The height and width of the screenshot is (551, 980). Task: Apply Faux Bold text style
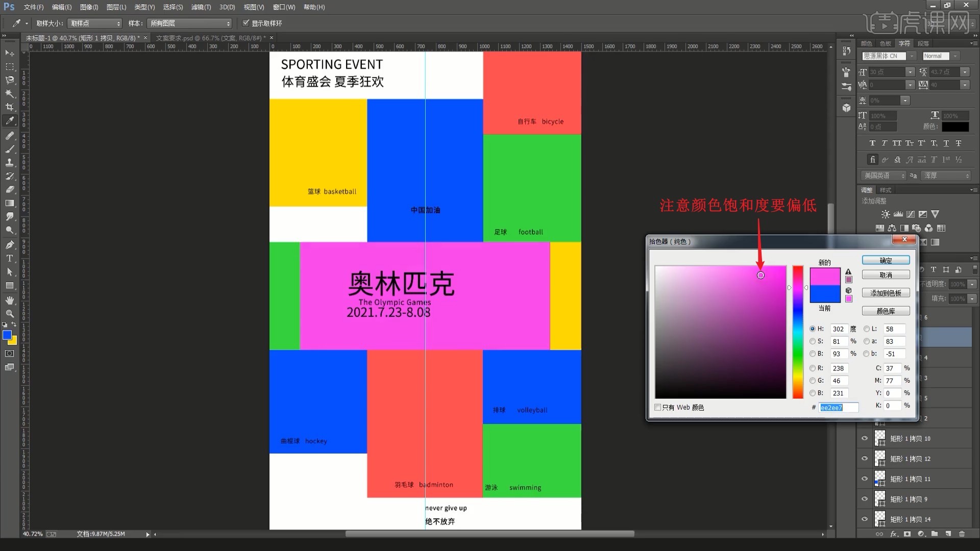[872, 143]
